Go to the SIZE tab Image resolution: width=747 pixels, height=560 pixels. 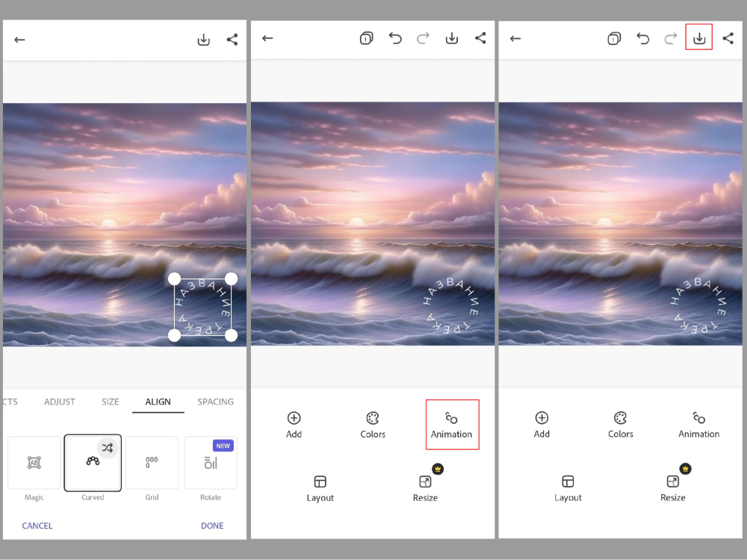point(111,402)
